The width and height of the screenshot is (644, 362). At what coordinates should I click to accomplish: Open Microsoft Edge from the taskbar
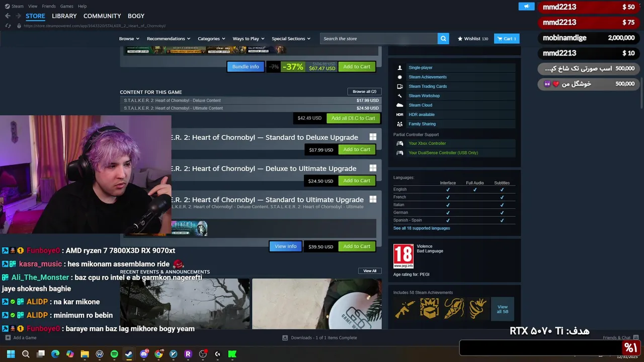[55, 354]
